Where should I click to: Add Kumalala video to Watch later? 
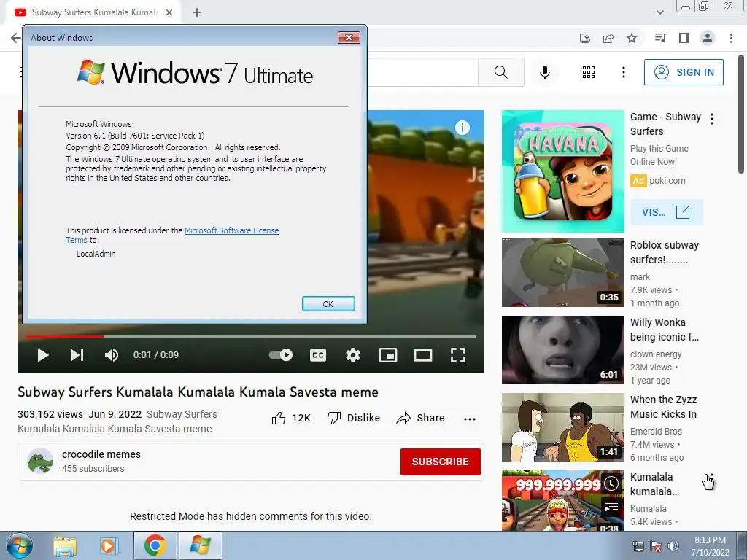[611, 484]
